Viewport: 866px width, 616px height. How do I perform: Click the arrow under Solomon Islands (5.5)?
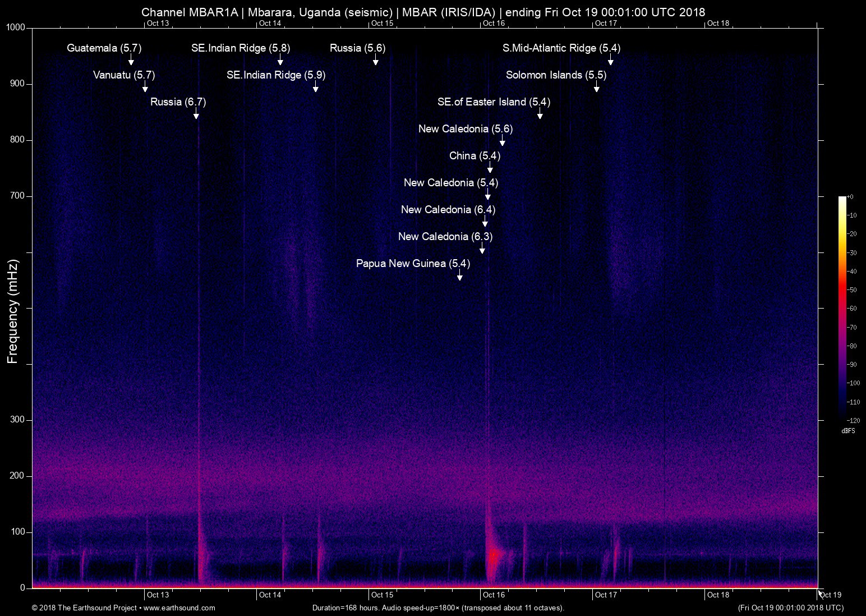(597, 88)
